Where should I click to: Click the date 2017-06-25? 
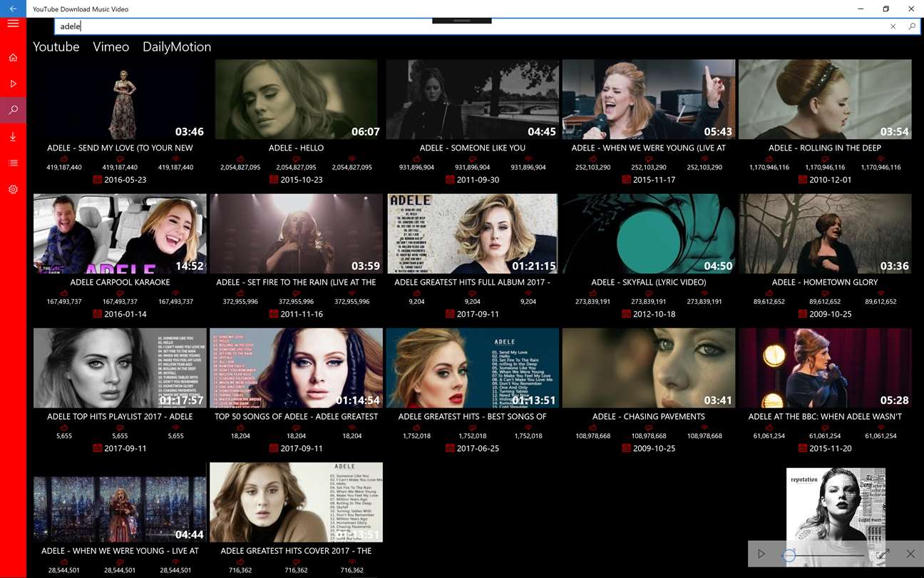[x=478, y=448]
